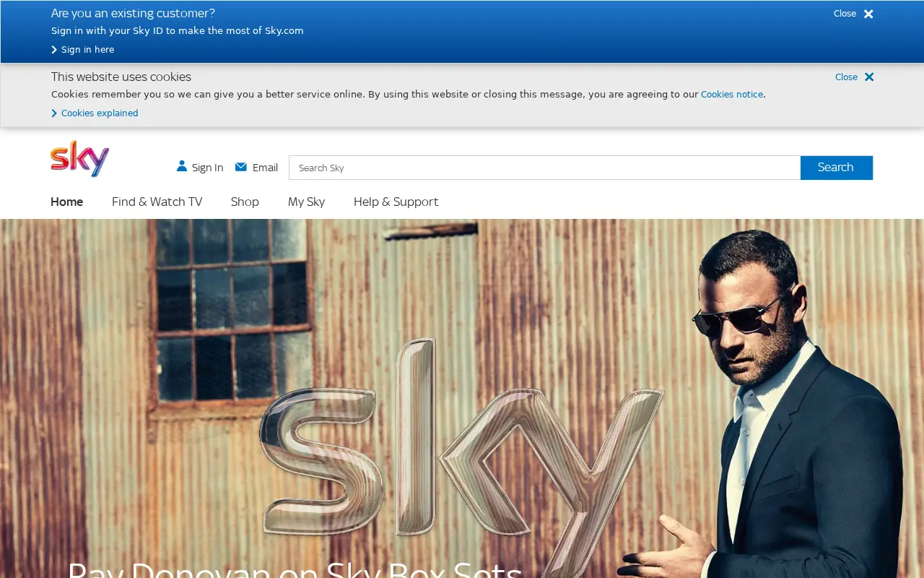This screenshot has width=924, height=578.
Task: Open the Shop menu
Action: click(x=245, y=202)
